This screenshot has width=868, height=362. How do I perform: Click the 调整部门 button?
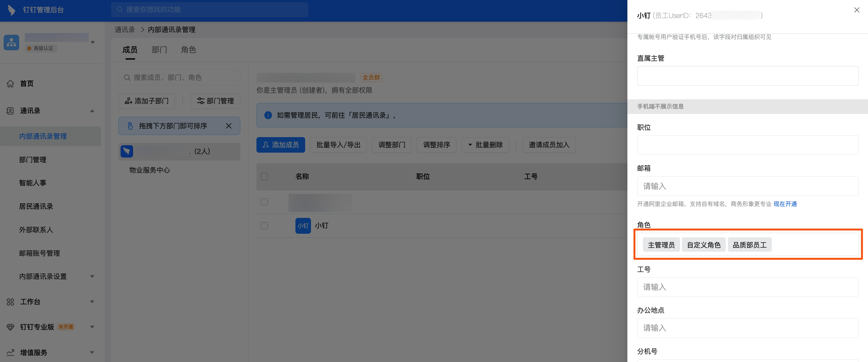[x=392, y=145]
